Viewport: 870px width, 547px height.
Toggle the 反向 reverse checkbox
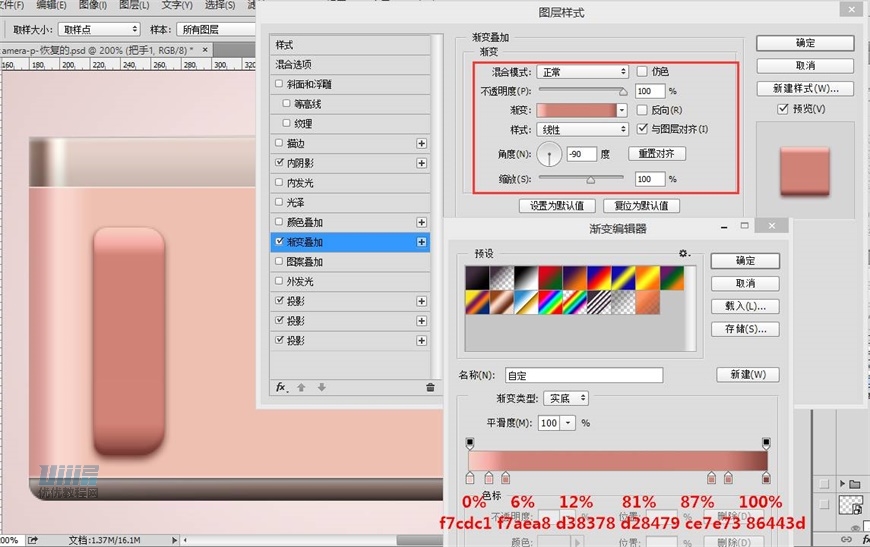tap(642, 110)
